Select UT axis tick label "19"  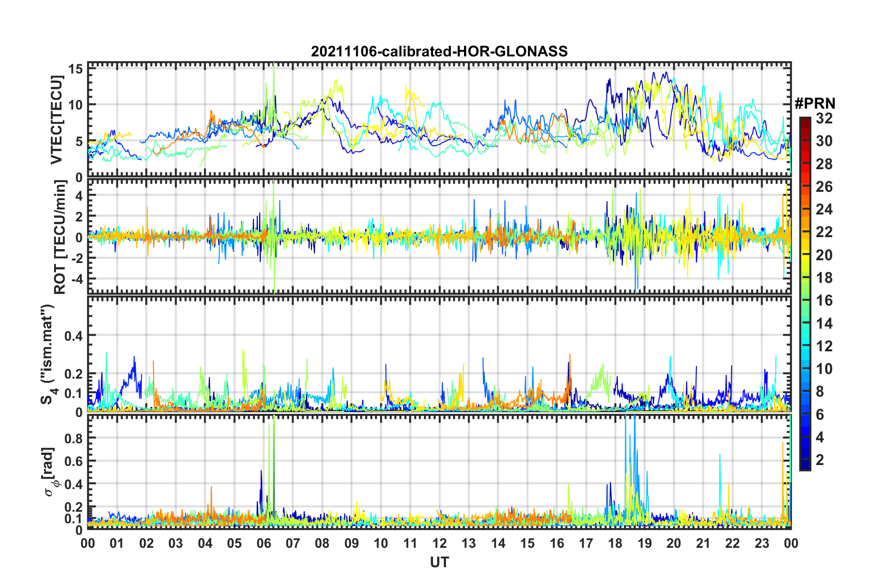point(645,543)
